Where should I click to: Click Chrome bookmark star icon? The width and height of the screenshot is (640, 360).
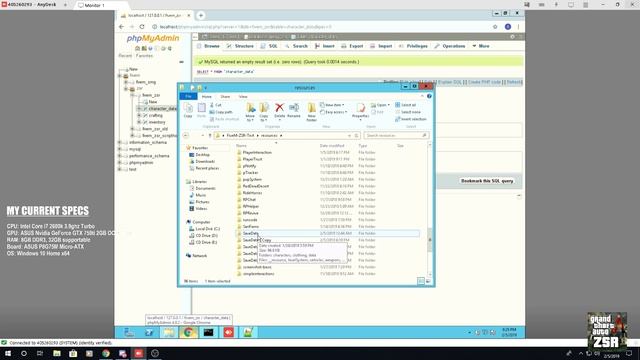[495, 27]
